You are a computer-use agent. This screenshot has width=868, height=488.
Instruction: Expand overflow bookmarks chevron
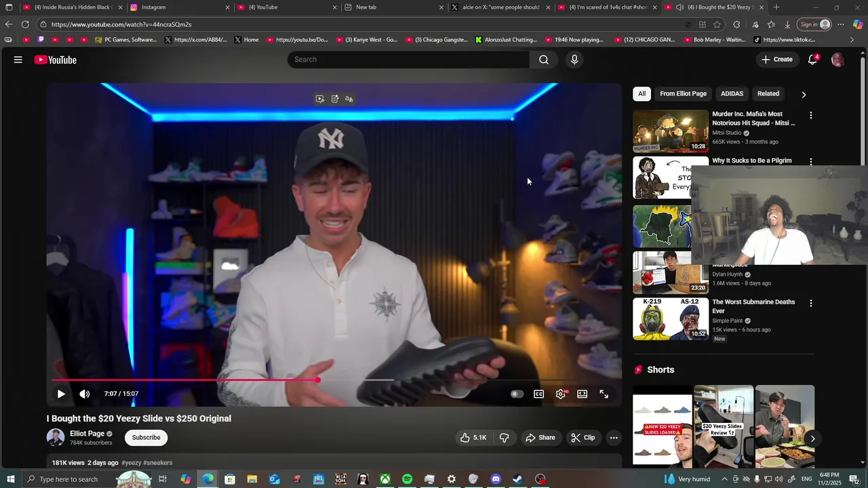point(852,39)
